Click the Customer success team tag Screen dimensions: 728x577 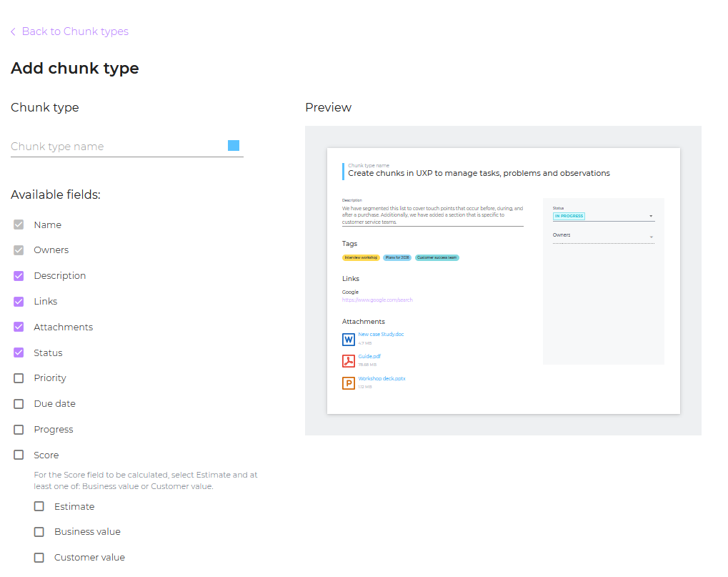437,258
